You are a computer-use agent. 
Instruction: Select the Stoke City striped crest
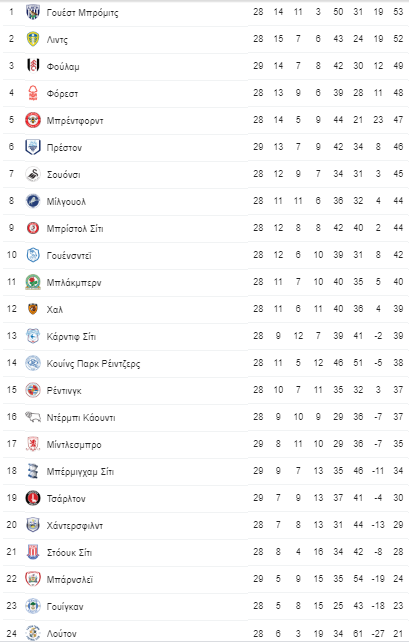click(x=33, y=552)
